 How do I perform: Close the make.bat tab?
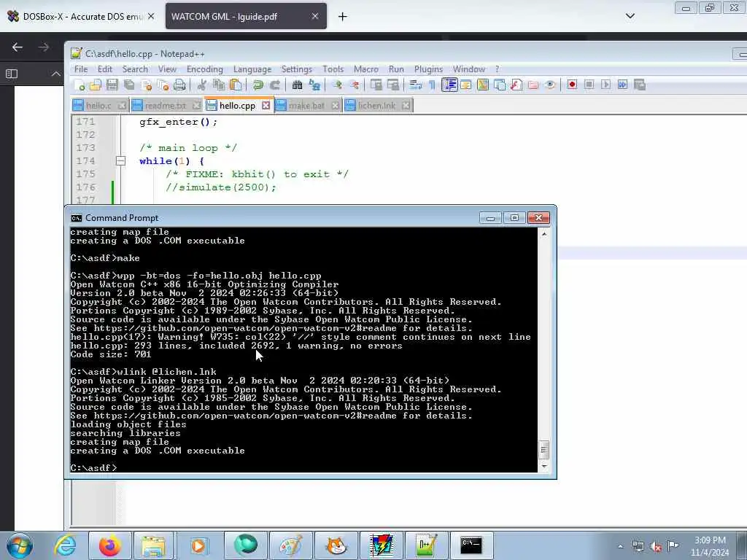click(x=335, y=105)
